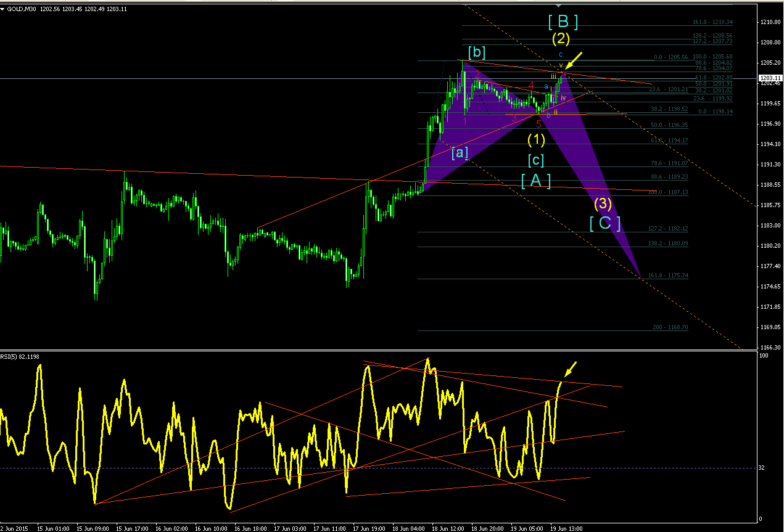
Task: Select the cyan [ A ] wave label
Action: click(x=536, y=181)
